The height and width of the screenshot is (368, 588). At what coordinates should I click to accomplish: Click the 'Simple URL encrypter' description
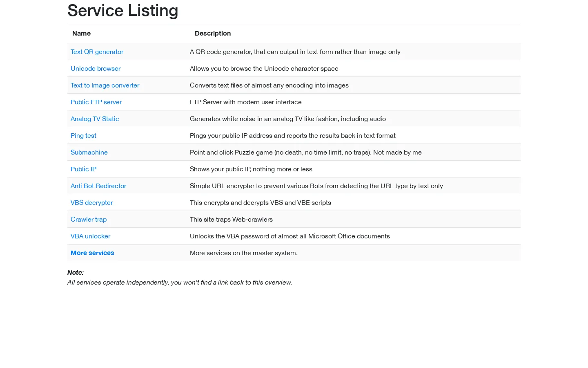click(316, 186)
